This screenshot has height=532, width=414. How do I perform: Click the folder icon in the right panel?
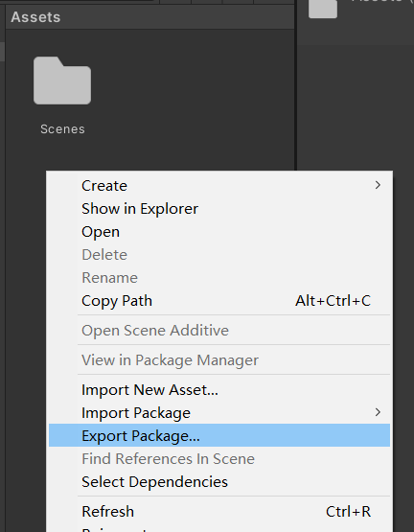click(x=323, y=9)
